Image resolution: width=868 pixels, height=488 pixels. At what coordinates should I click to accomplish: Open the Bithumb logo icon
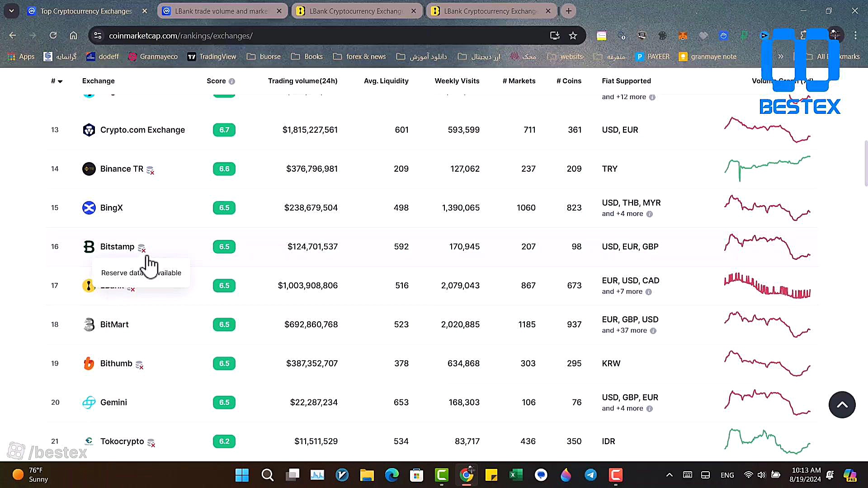89,363
